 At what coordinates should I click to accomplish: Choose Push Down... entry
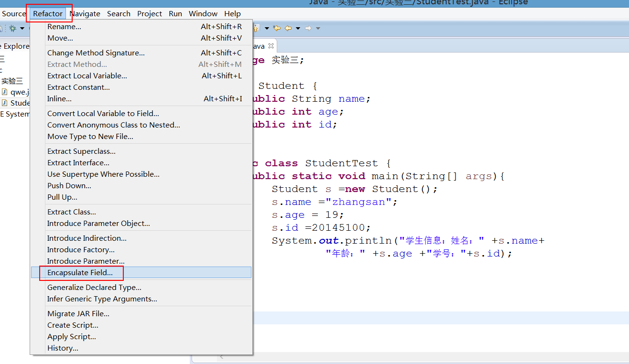coord(141,186)
